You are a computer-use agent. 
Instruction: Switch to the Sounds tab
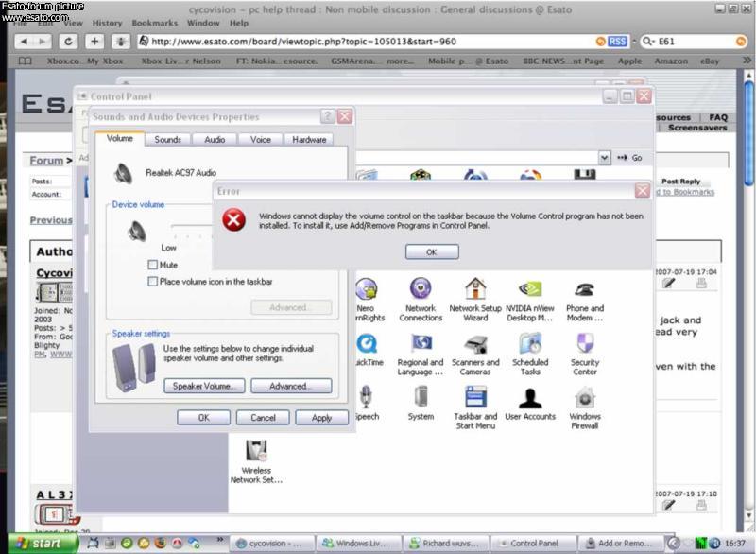pyautogui.click(x=167, y=139)
